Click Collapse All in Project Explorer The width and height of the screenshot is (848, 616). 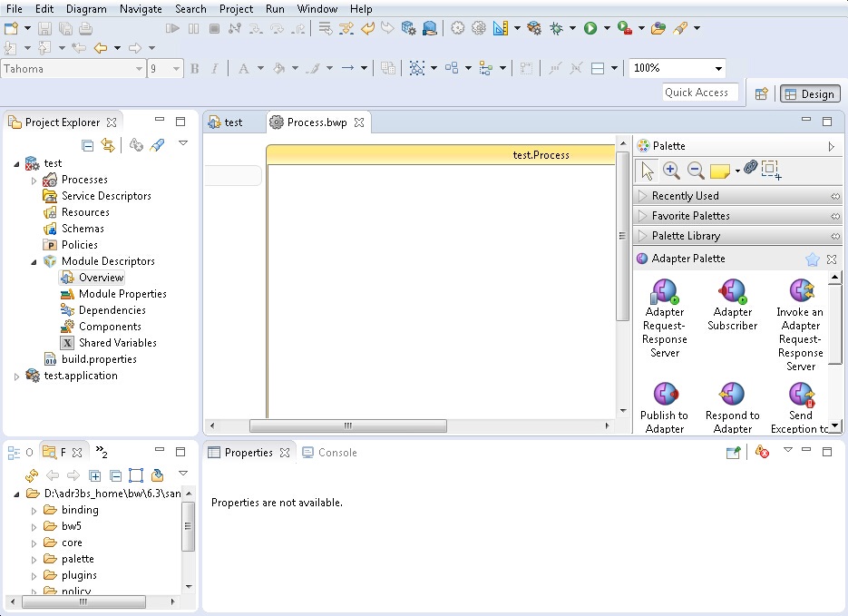coord(88,145)
